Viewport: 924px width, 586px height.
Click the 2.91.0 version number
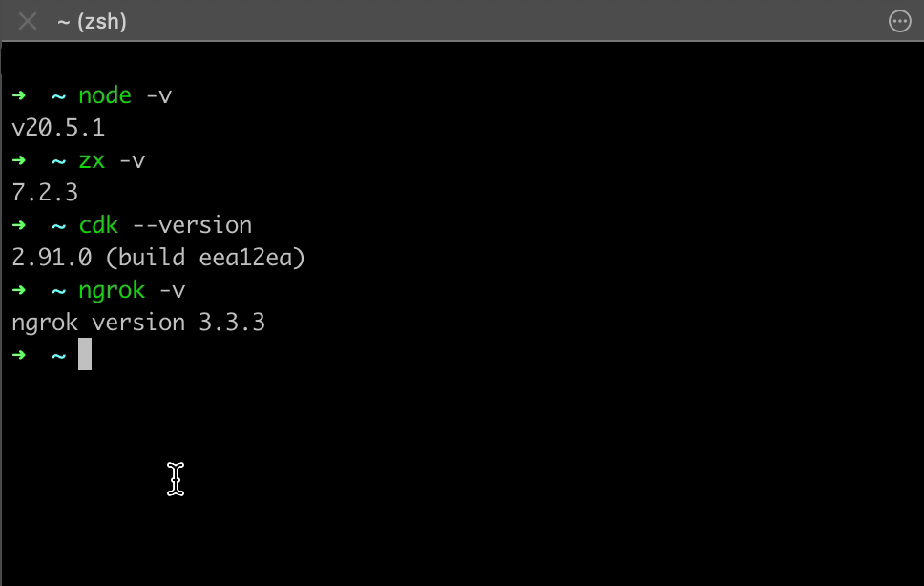(x=52, y=258)
